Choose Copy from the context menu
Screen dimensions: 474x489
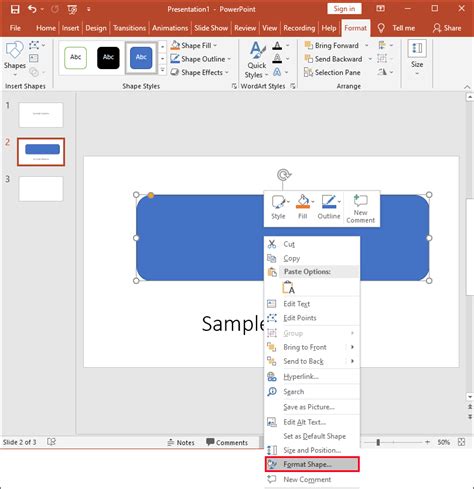pos(312,258)
